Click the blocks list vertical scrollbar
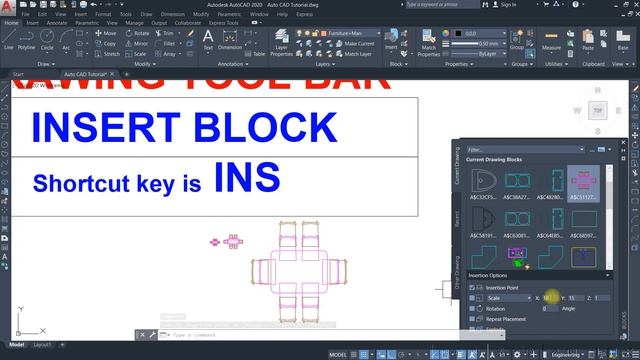This screenshot has height=360, width=640. (x=609, y=217)
